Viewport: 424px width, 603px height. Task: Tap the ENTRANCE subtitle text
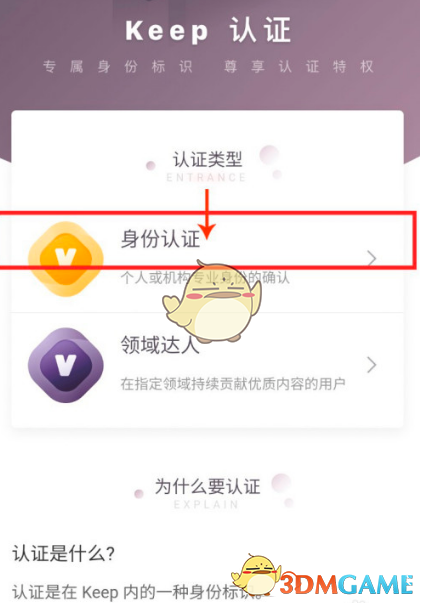(206, 177)
